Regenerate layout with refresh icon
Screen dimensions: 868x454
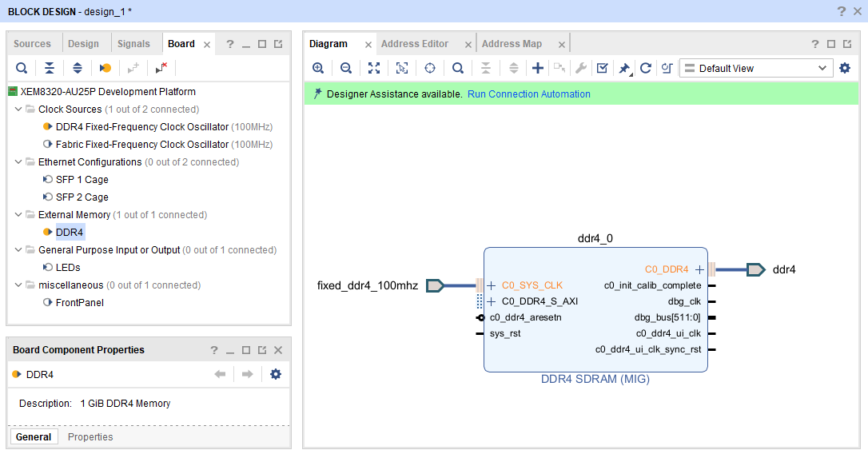point(646,68)
